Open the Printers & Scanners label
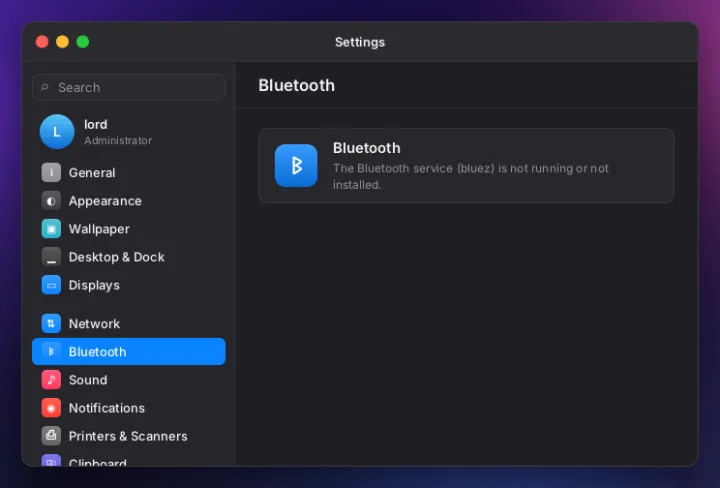 tap(128, 436)
